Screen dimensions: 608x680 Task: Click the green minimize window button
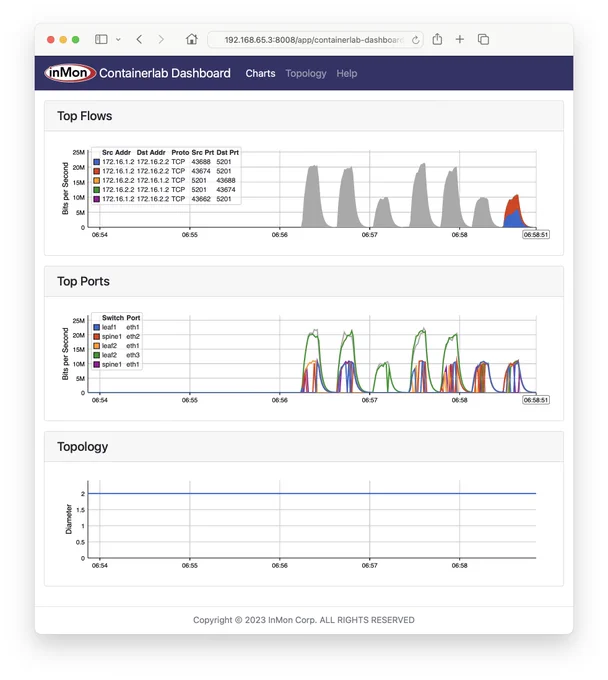[75, 39]
